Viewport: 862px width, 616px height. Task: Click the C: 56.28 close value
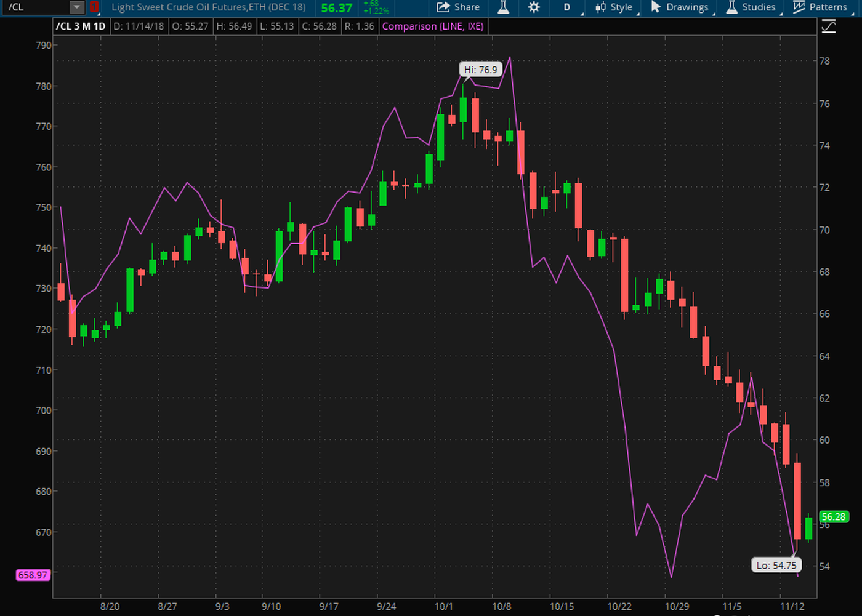pyautogui.click(x=319, y=26)
